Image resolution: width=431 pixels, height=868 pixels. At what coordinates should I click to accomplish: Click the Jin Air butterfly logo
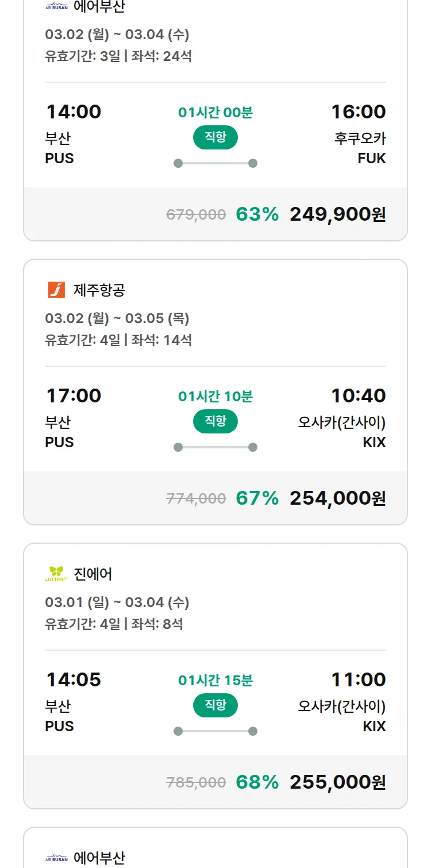click(56, 574)
